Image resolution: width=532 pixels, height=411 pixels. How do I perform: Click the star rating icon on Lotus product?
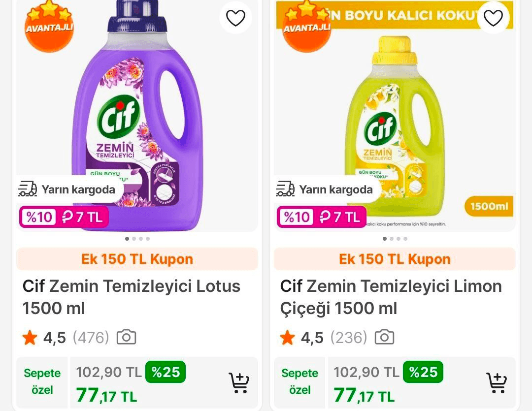click(x=30, y=338)
